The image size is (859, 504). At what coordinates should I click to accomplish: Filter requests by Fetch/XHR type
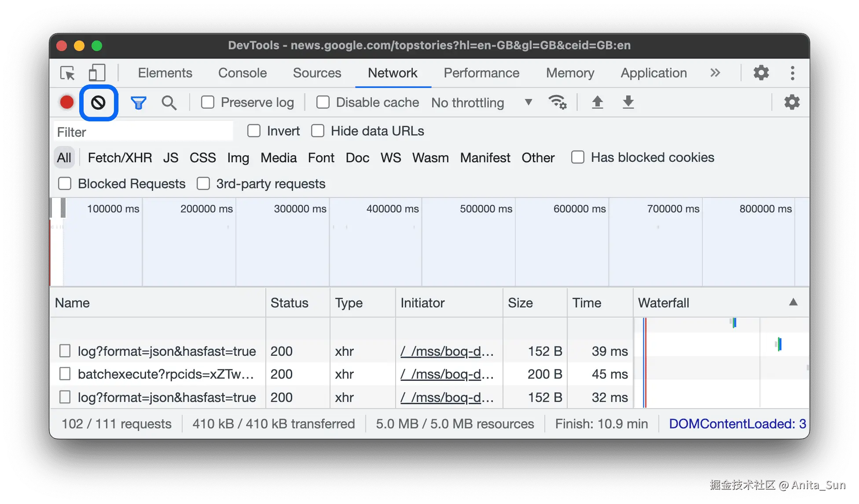[x=120, y=157]
